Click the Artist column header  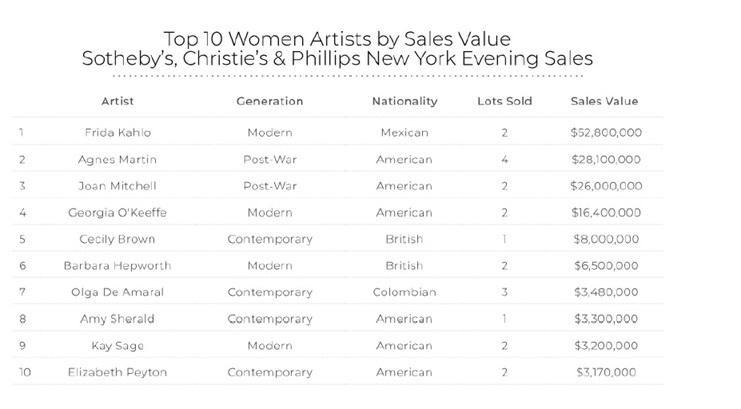point(117,101)
